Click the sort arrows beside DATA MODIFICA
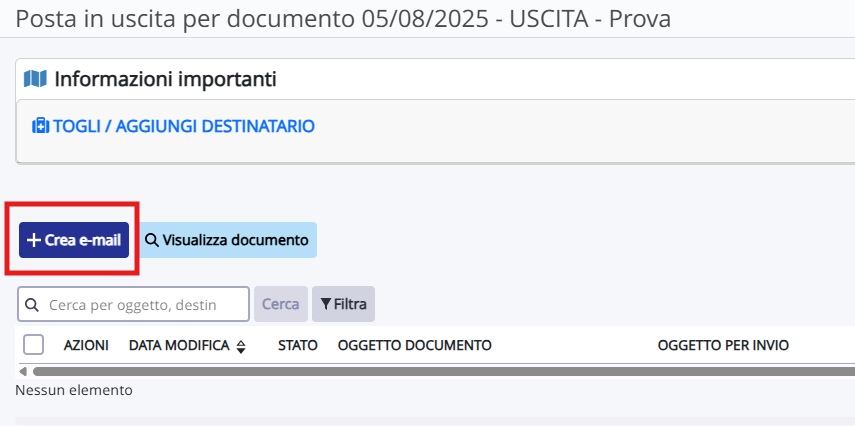 pos(241,346)
